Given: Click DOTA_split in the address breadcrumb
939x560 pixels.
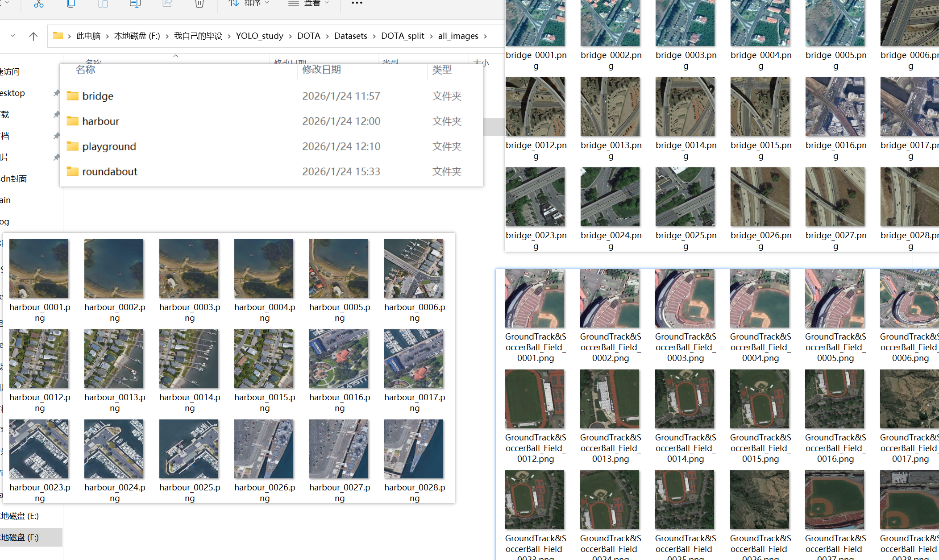Looking at the screenshot, I should (x=403, y=36).
